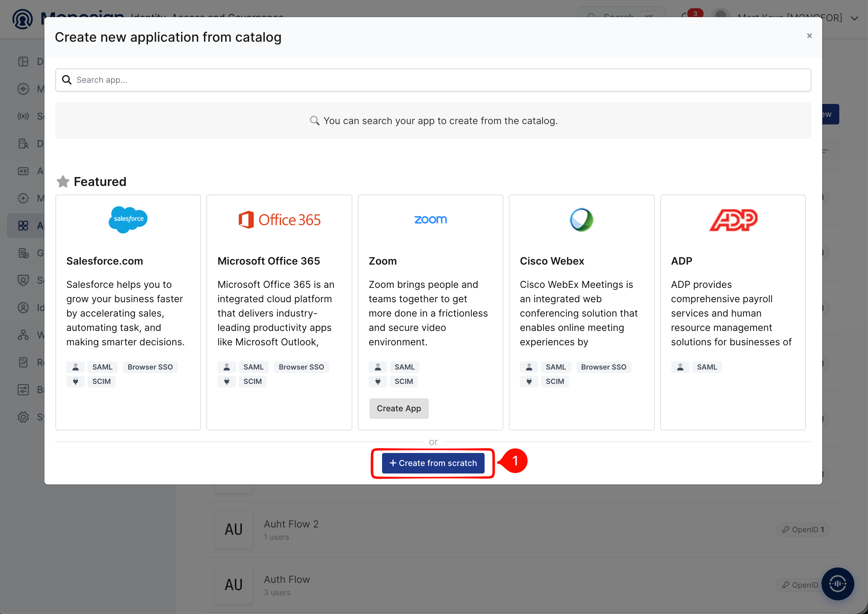
Task: Click the SAML tag on Zoom card
Action: coord(405,367)
